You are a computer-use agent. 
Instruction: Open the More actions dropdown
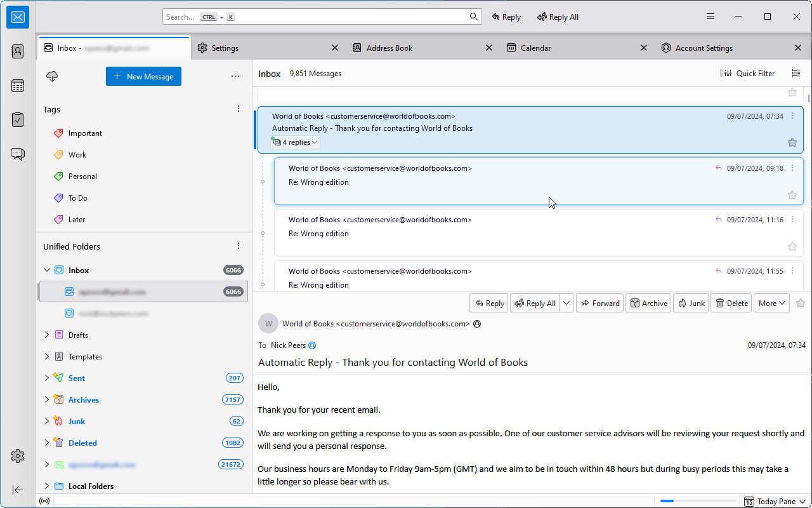(771, 303)
